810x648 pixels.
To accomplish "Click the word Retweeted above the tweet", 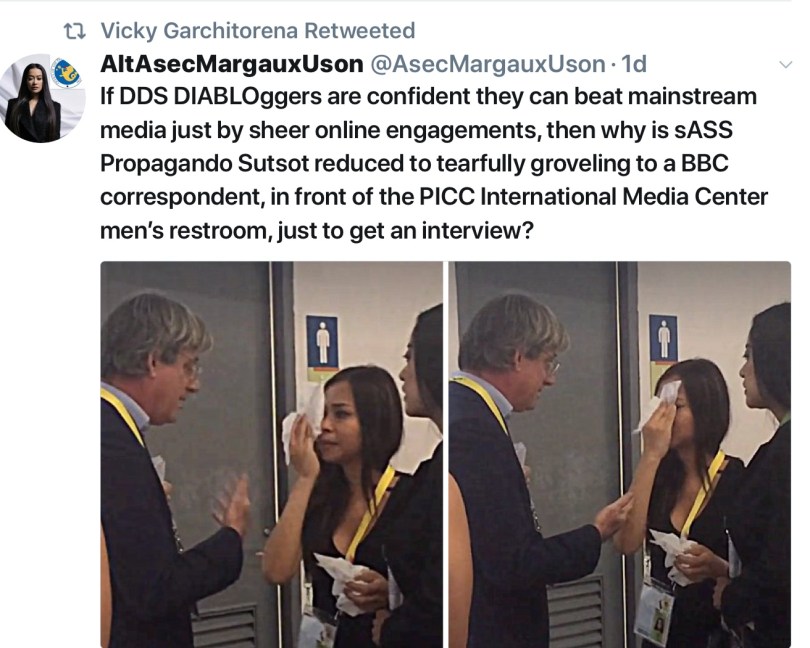I will click(x=360, y=30).
